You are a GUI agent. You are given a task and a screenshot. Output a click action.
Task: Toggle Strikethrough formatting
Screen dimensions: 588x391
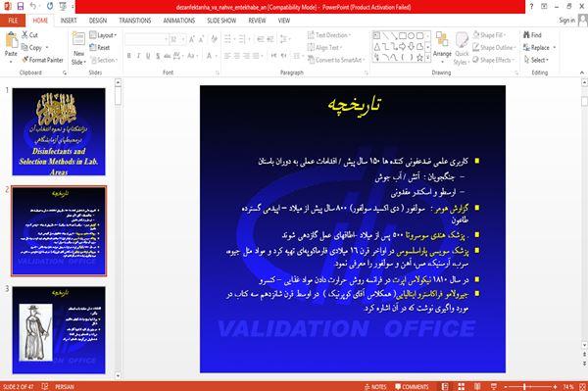168,56
